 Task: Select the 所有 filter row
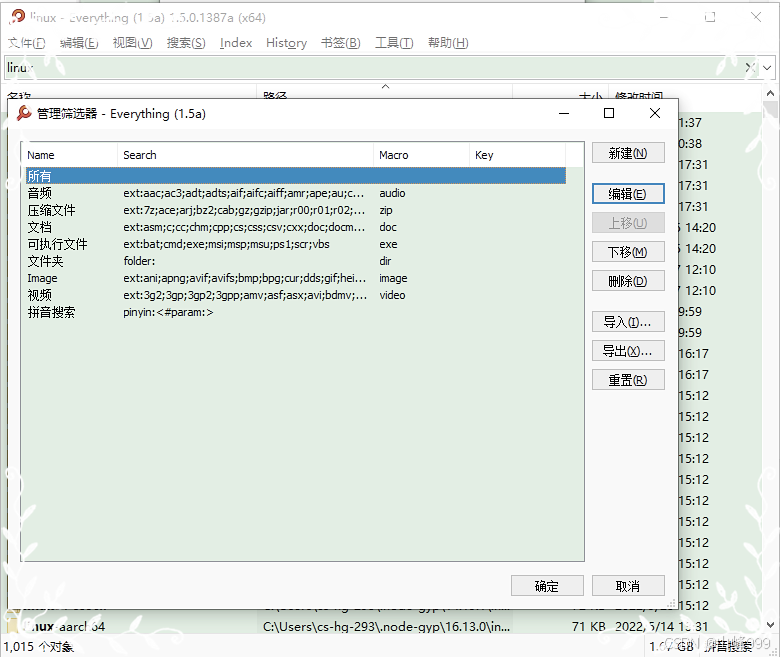[295, 176]
